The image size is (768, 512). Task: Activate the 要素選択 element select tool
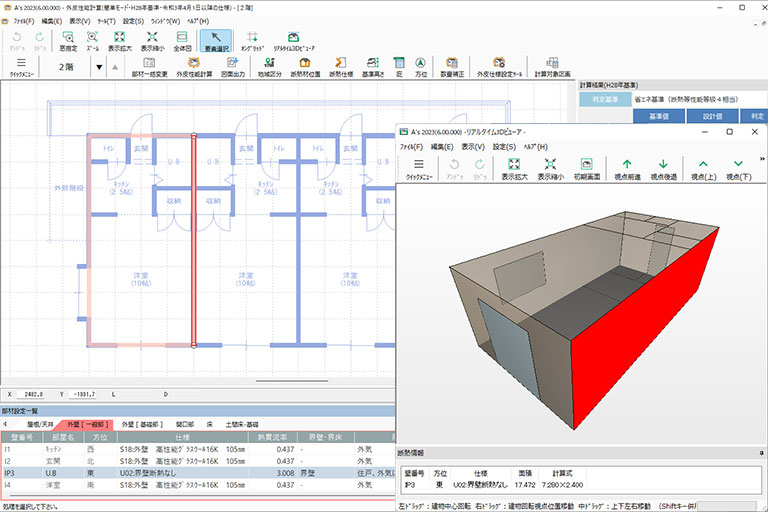point(216,41)
